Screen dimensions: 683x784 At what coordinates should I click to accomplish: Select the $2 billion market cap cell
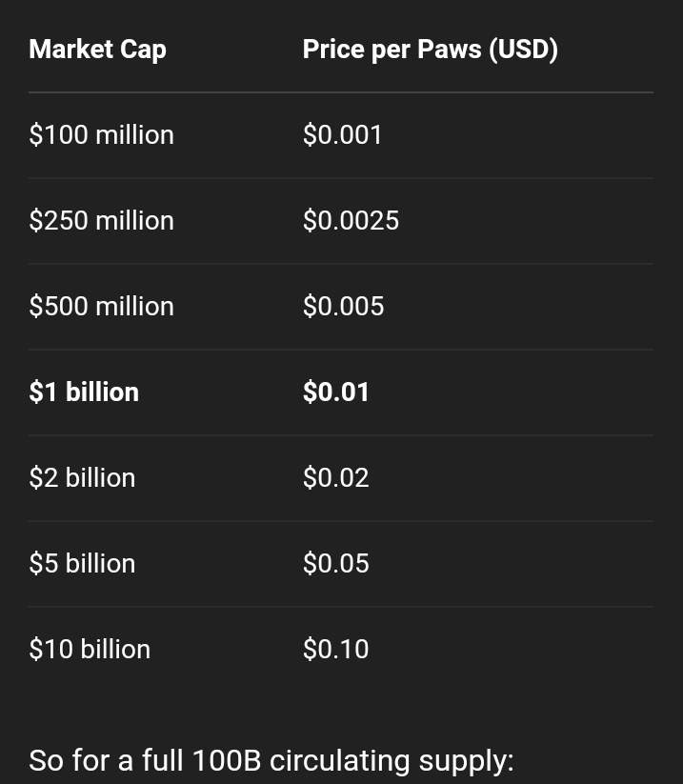83,477
